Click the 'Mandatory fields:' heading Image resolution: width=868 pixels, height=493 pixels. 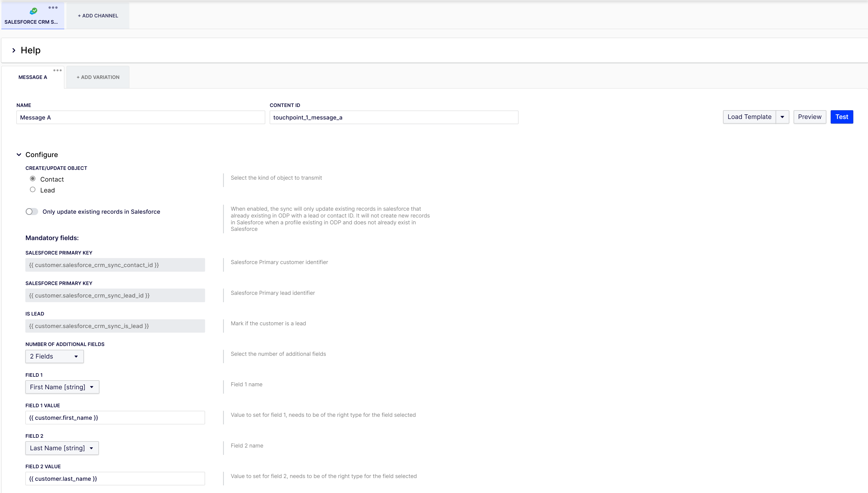[x=52, y=238]
